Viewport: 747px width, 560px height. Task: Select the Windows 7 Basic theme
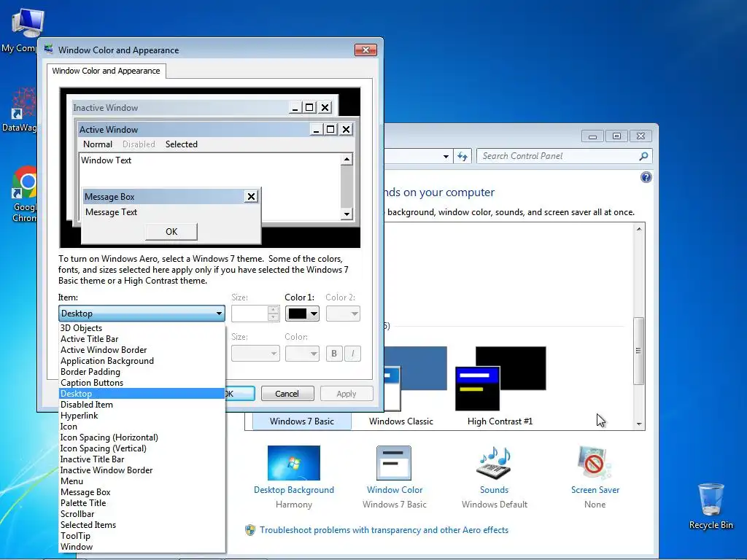pos(301,421)
